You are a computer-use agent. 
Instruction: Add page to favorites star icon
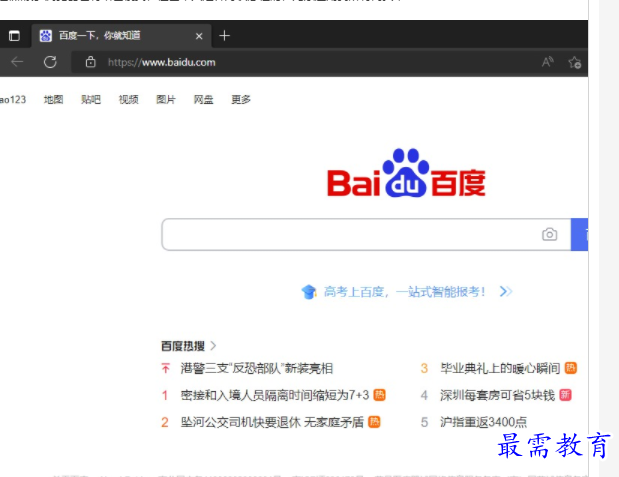[574, 62]
